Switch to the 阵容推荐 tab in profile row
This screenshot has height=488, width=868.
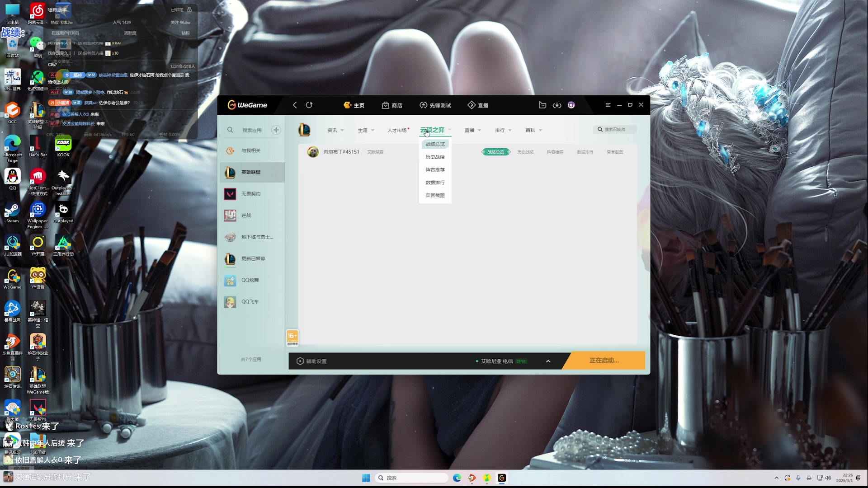tap(555, 152)
